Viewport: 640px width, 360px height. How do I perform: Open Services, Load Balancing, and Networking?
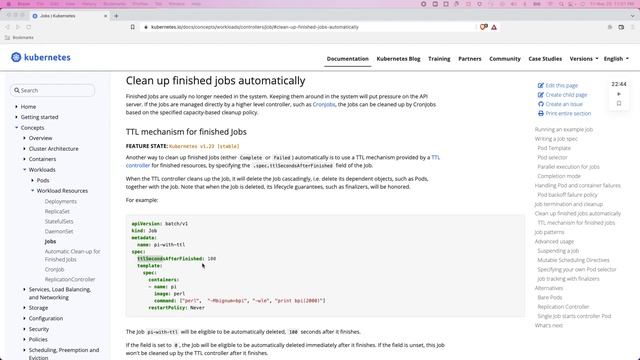click(60, 293)
